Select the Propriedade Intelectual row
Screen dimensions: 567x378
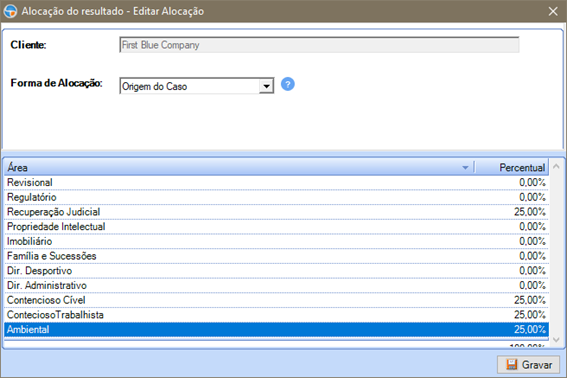tap(276, 226)
